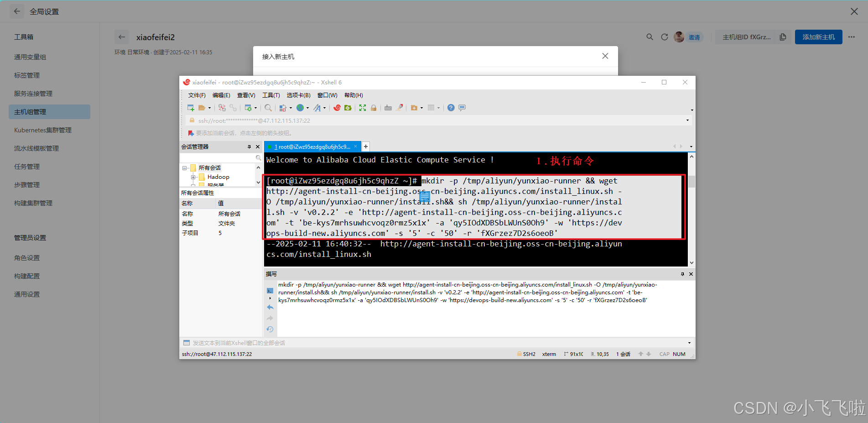Click the undo arrow in compose pane

270,307
